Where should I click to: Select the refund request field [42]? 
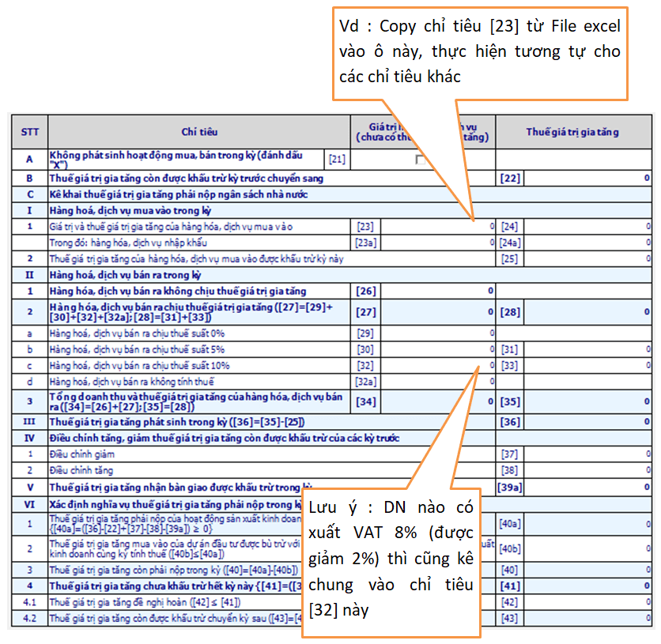(x=587, y=602)
